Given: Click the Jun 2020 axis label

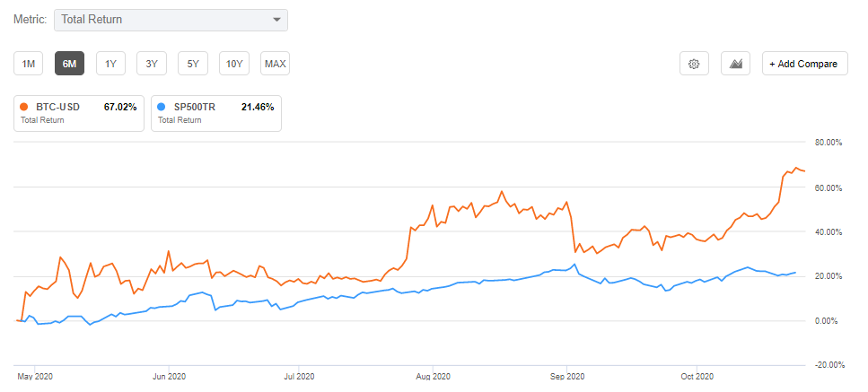Looking at the screenshot, I should point(169,377).
